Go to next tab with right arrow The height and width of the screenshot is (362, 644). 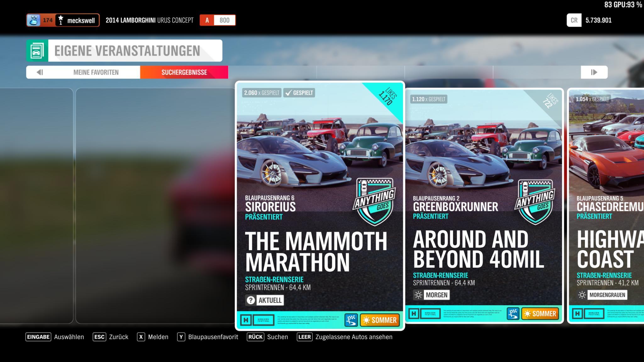[x=594, y=72]
